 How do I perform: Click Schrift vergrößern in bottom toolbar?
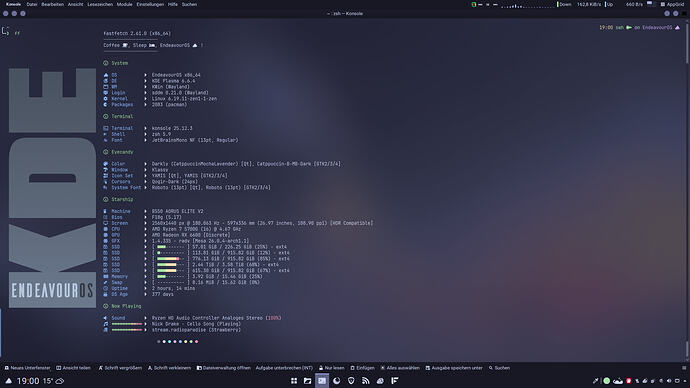[120, 368]
